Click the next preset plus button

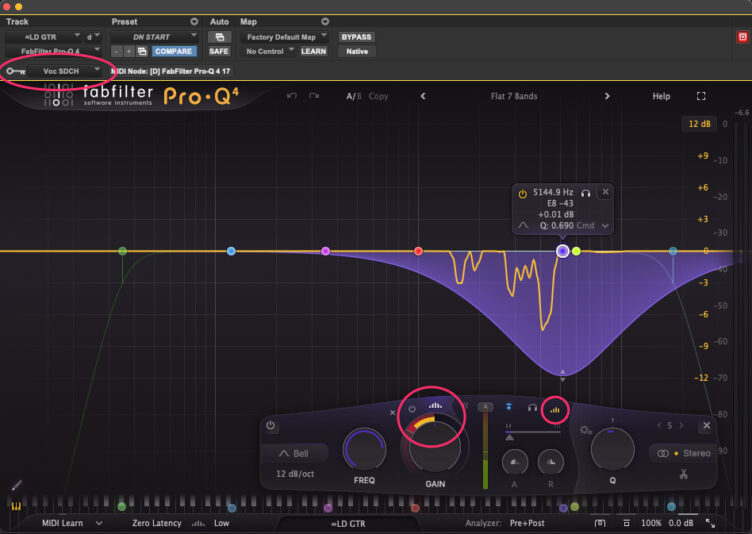pyautogui.click(x=129, y=51)
